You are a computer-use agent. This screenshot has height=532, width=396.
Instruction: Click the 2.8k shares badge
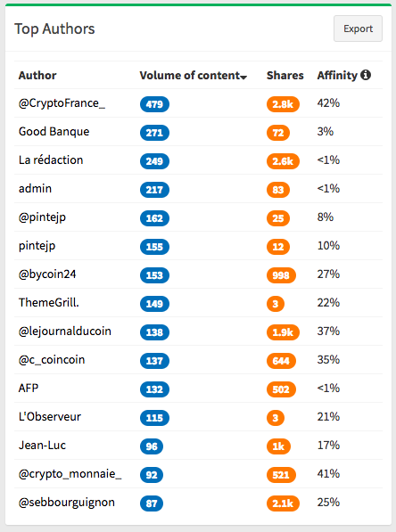point(283,104)
